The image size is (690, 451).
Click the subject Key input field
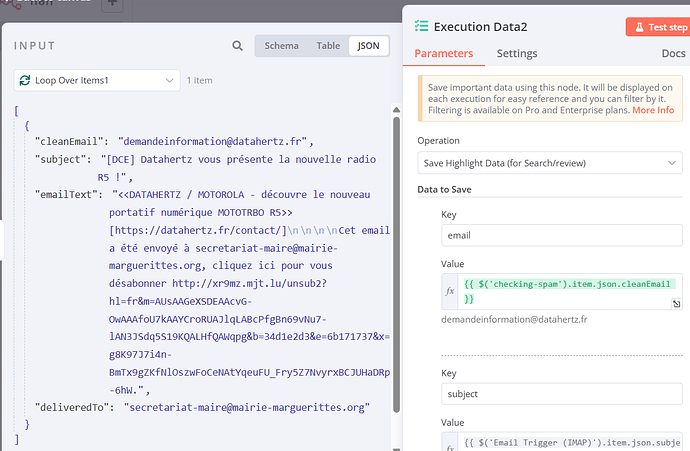tap(562, 394)
